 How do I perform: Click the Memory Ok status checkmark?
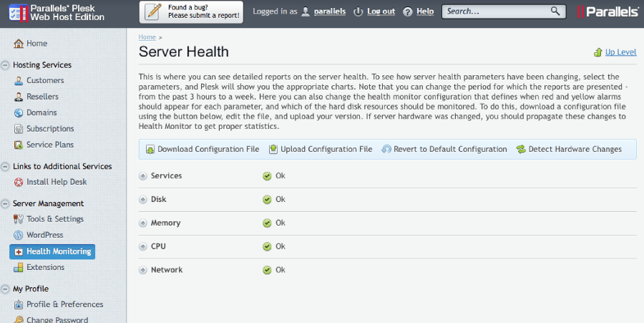tap(267, 223)
